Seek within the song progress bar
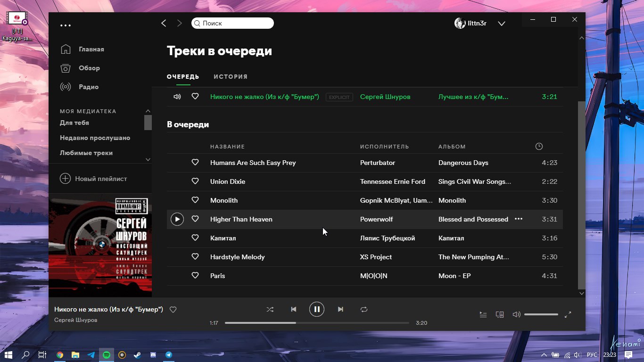The image size is (644, 362). [317, 323]
